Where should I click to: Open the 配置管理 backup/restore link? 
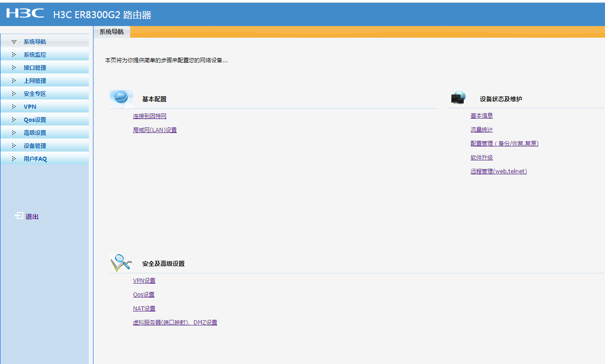pos(505,144)
